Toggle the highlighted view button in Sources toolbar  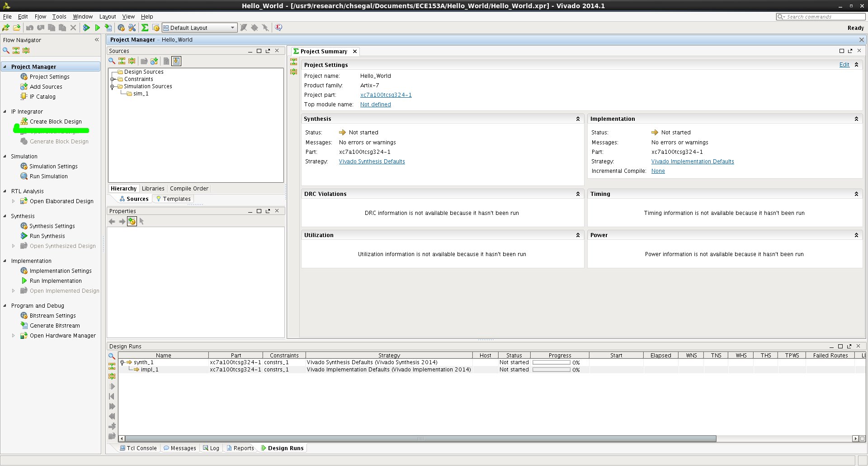tap(176, 61)
